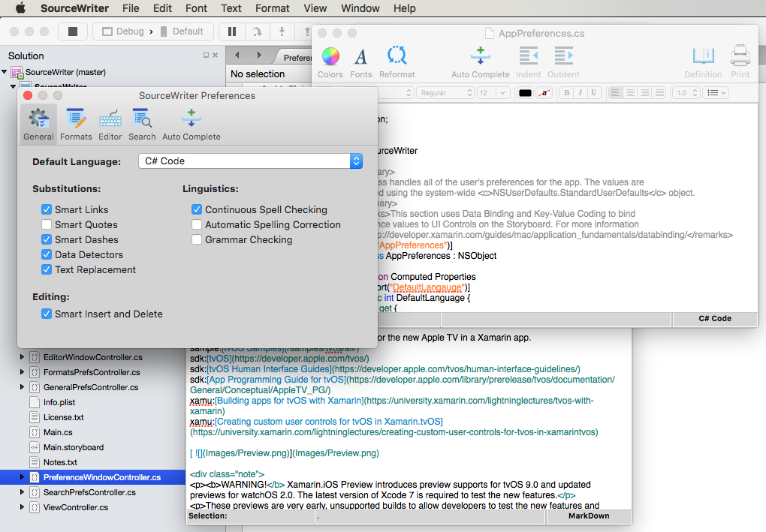
Task: Outdent the selected text
Action: pyautogui.click(x=563, y=60)
